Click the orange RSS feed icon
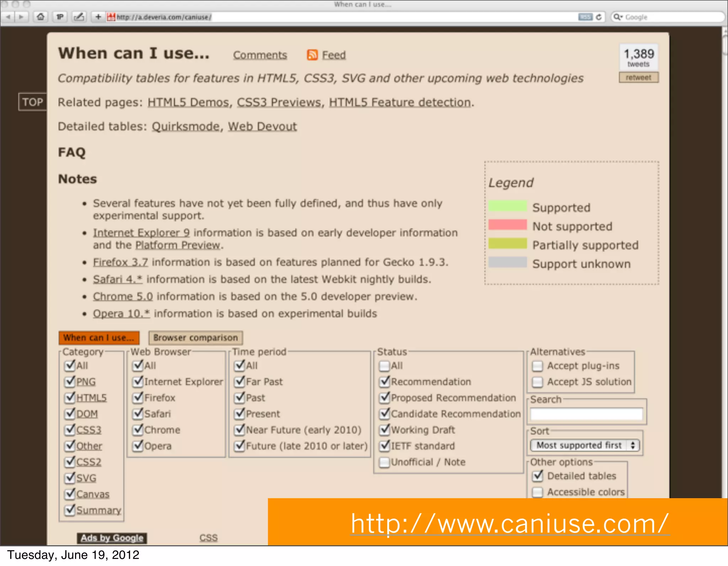Image resolution: width=728 pixels, height=566 pixels. [312, 55]
